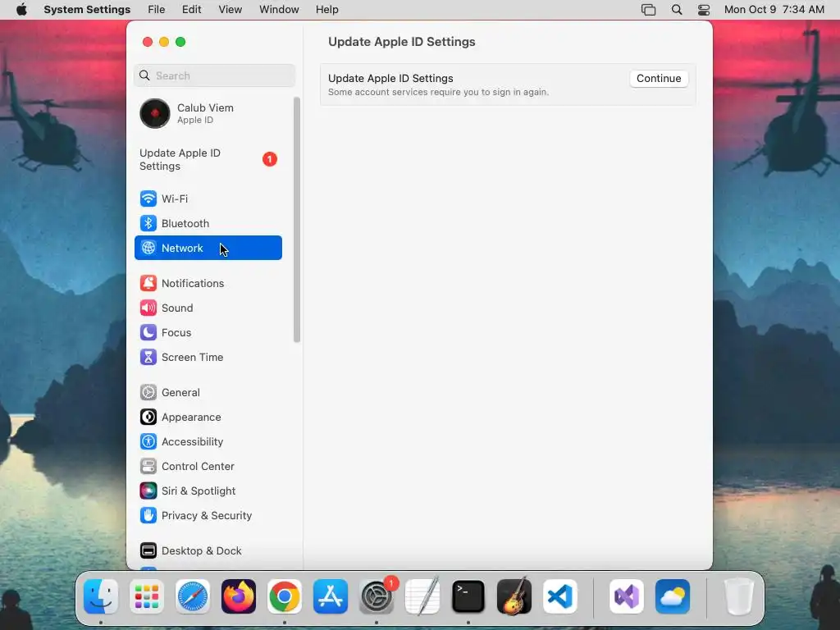Image resolution: width=840 pixels, height=630 pixels.
Task: Open Weather app from the Dock
Action: (673, 596)
